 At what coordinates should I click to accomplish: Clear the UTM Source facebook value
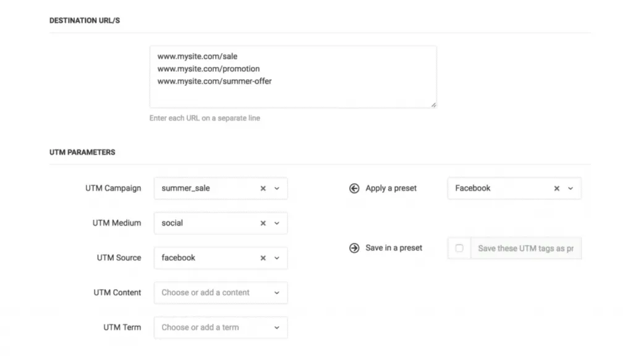point(263,258)
